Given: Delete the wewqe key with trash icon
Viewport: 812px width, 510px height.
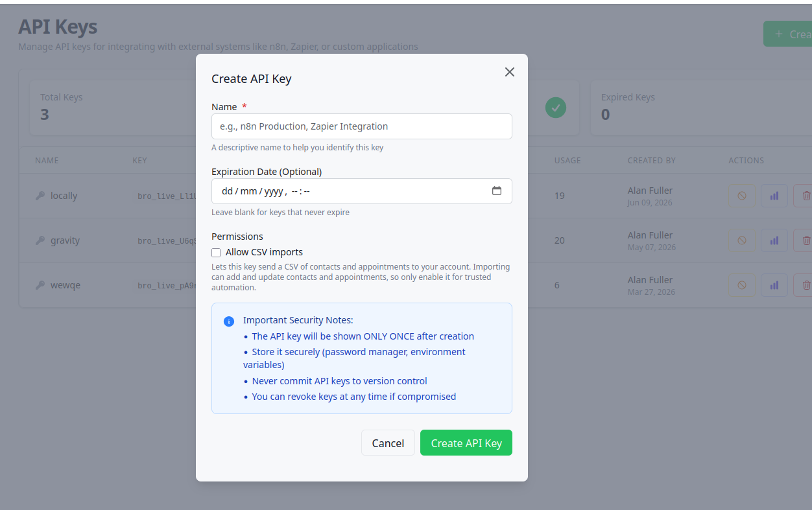Looking at the screenshot, I should click(x=804, y=285).
